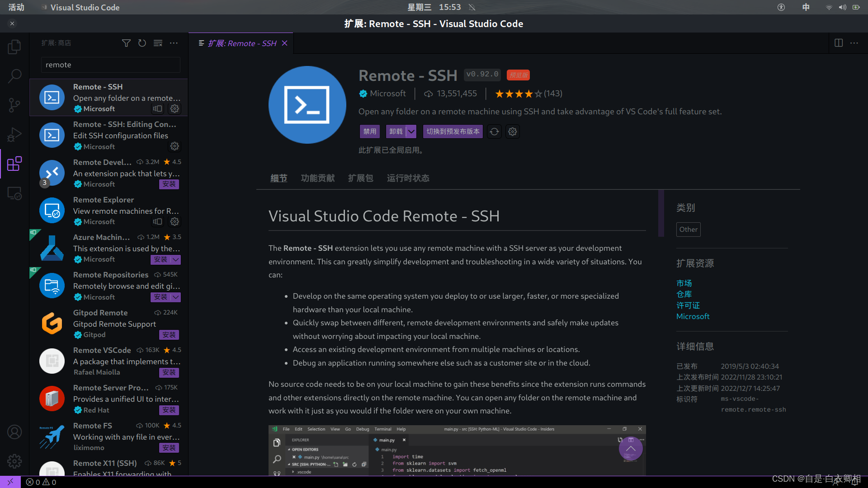The height and width of the screenshot is (488, 868).
Task: Install Remote FS extension
Action: click(169, 447)
